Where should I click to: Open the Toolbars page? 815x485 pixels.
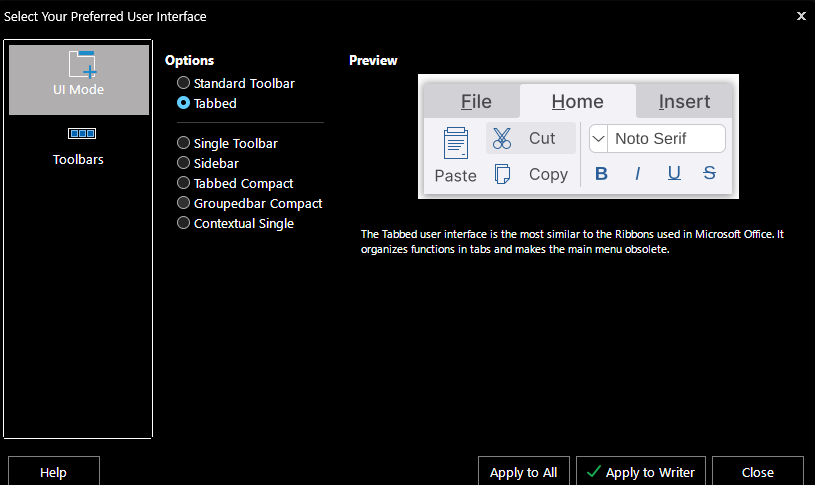[x=79, y=146]
